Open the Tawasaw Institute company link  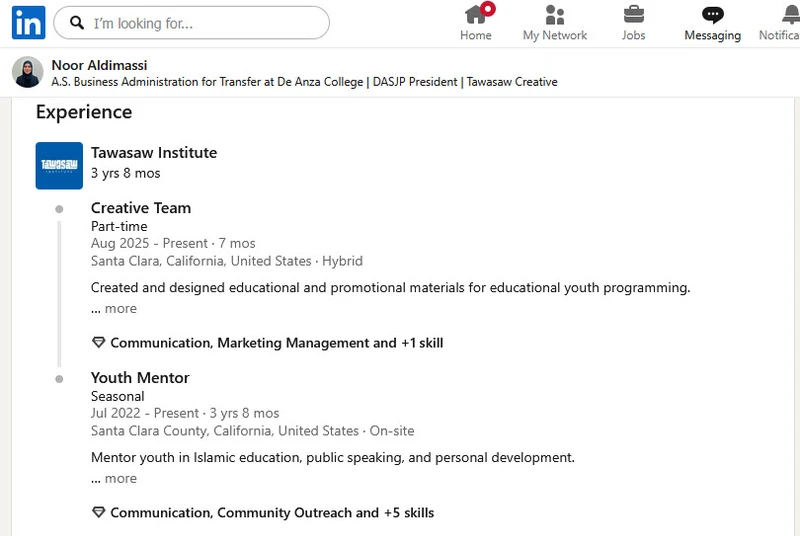(154, 152)
